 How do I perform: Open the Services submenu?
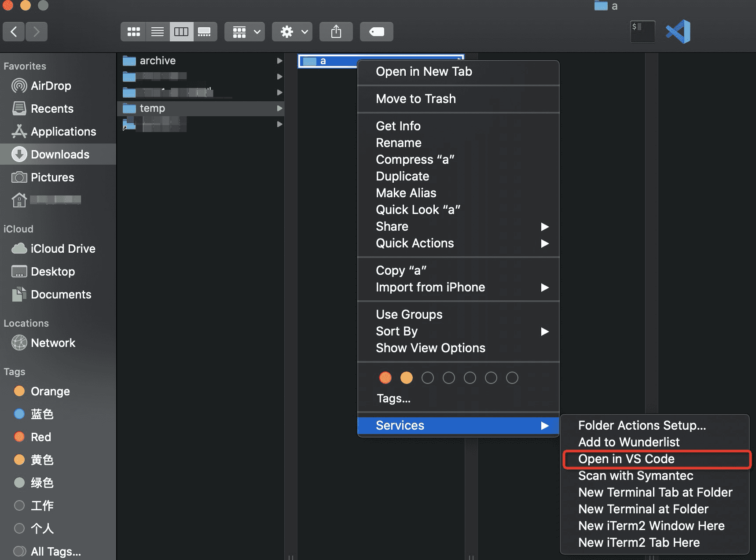pyautogui.click(x=459, y=425)
